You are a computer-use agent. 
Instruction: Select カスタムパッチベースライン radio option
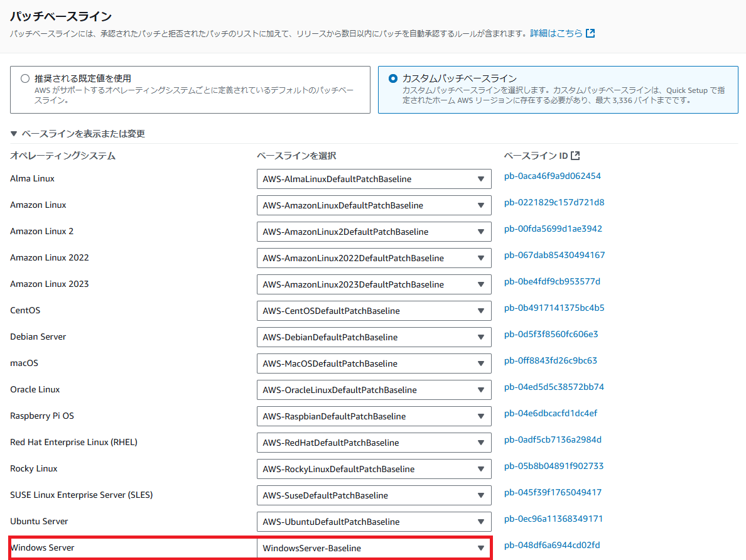393,78
